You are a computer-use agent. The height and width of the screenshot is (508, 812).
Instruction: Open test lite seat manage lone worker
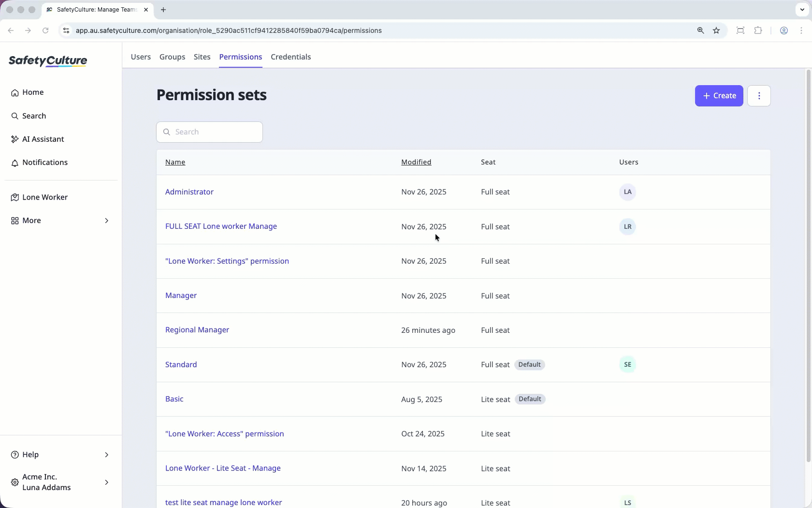pos(223,503)
